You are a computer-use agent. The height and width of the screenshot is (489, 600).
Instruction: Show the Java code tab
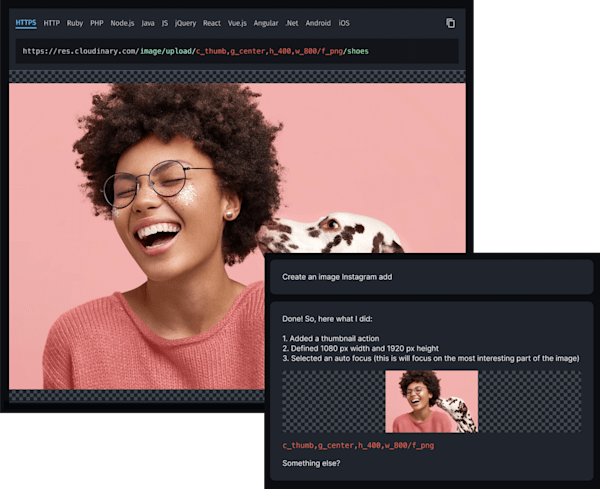tap(148, 22)
